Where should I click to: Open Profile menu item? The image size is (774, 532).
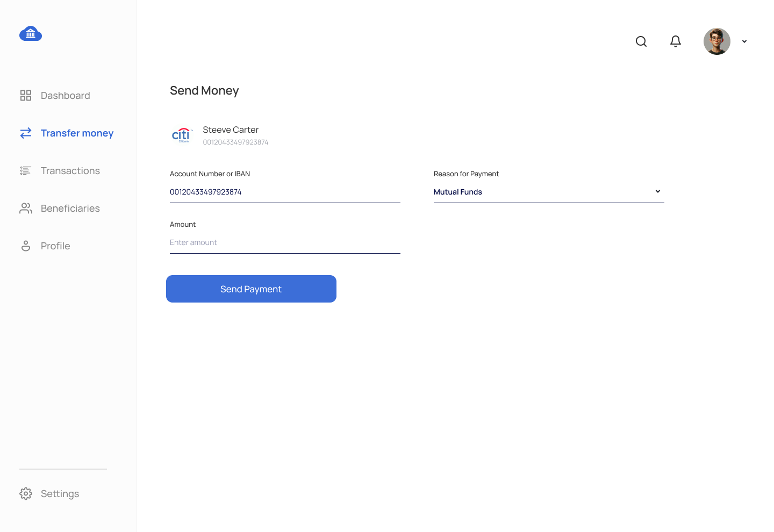click(x=55, y=246)
